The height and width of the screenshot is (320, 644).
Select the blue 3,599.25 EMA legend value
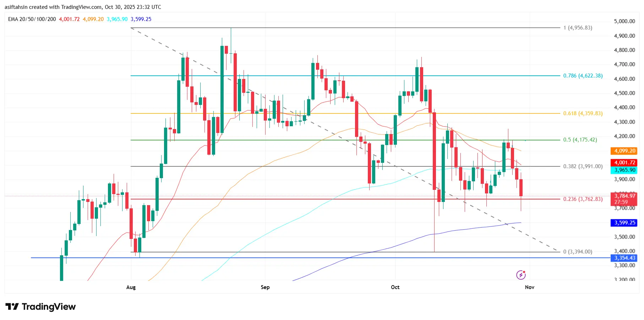click(x=141, y=19)
